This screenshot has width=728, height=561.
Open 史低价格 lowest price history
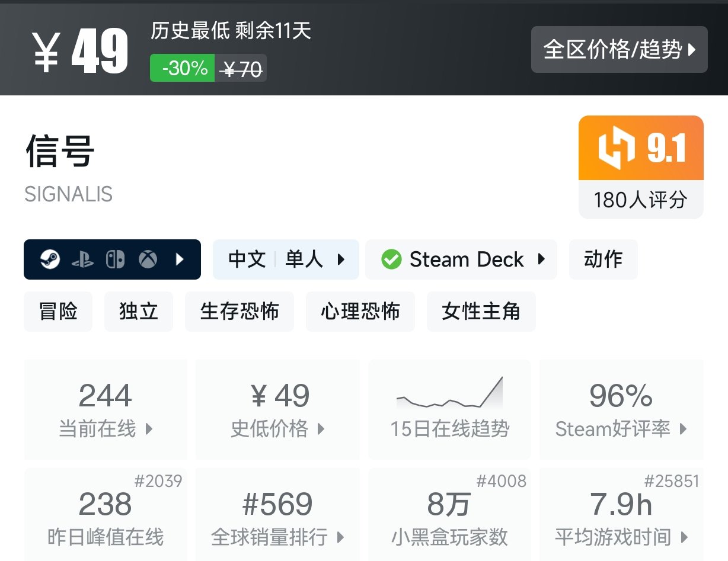(x=277, y=409)
